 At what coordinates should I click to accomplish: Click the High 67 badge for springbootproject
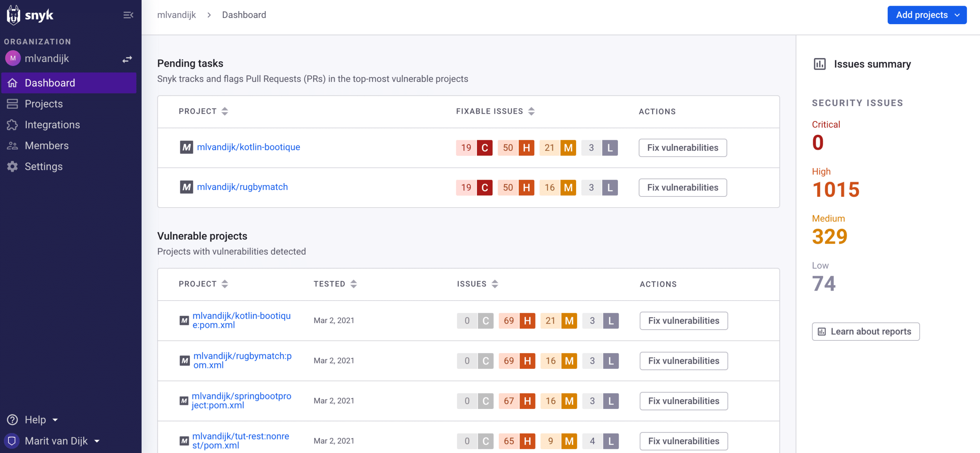pos(517,401)
